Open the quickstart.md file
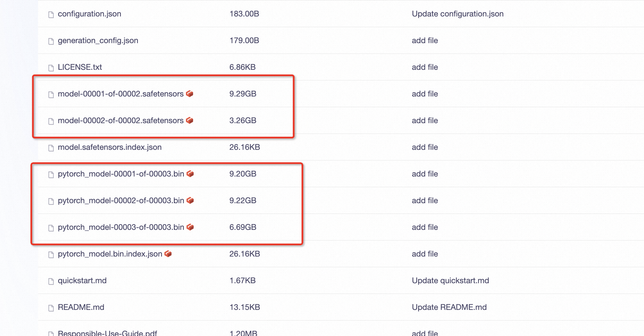This screenshot has height=336, width=644. (82, 281)
